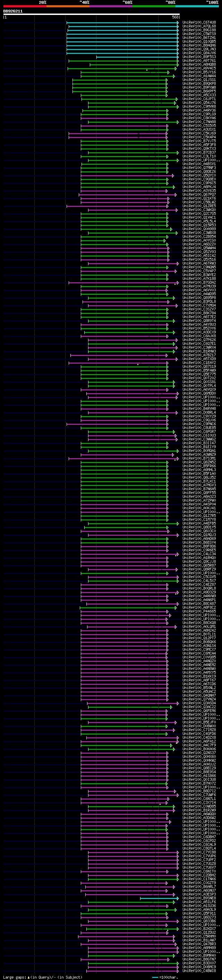Select label UniRef100_A5L5L4
The image size is (222, 980).
[199, 221]
